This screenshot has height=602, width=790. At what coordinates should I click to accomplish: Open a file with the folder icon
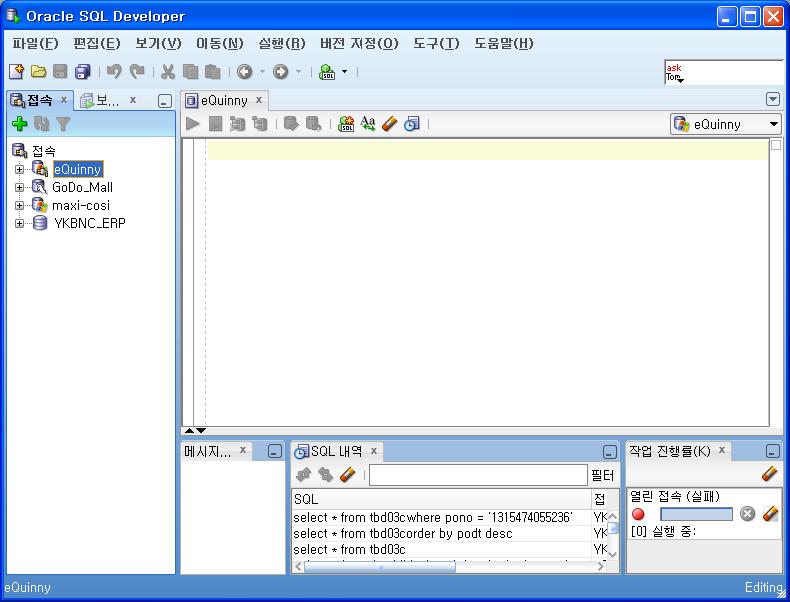point(38,72)
